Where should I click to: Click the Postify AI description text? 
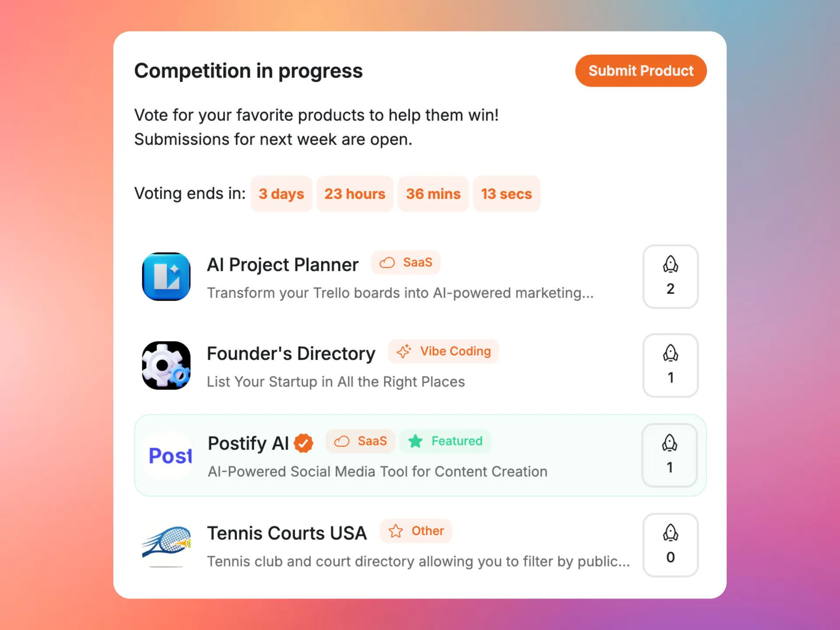(x=377, y=472)
